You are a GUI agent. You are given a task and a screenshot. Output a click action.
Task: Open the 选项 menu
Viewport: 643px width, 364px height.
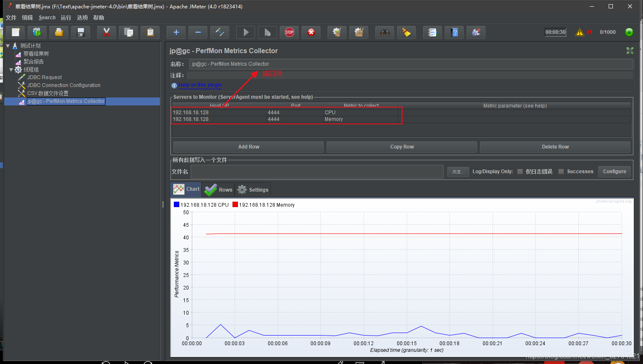click(83, 18)
